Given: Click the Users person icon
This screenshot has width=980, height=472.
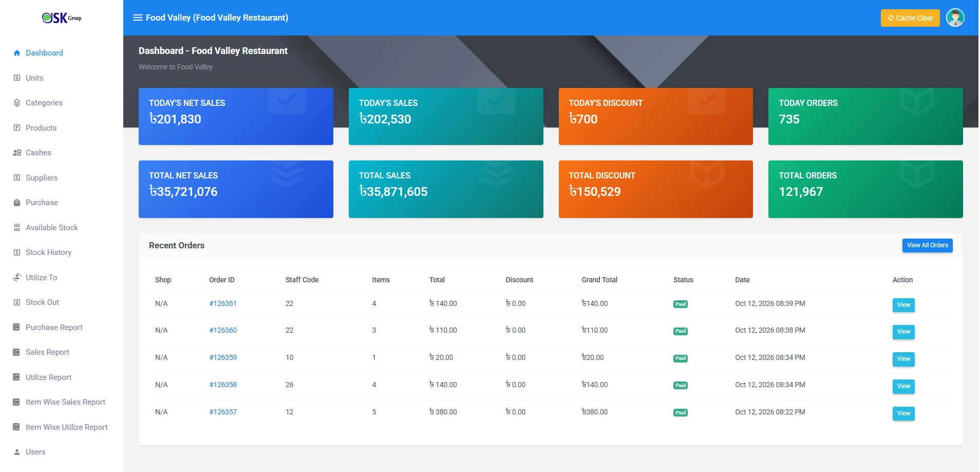Looking at the screenshot, I should (x=17, y=452).
